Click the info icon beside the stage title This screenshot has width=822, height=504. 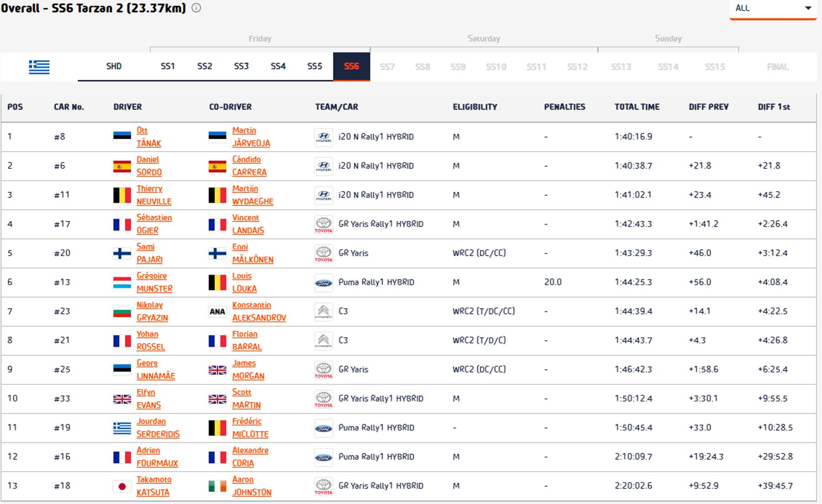point(196,8)
